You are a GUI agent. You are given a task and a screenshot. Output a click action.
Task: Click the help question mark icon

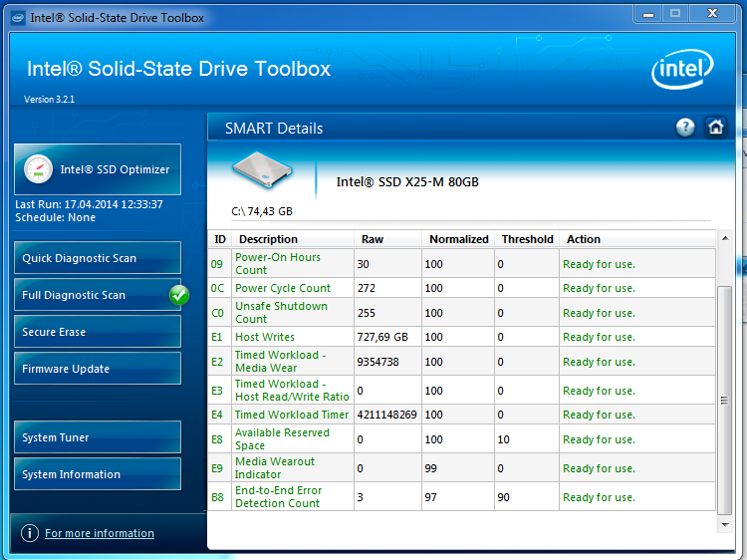[x=685, y=128]
